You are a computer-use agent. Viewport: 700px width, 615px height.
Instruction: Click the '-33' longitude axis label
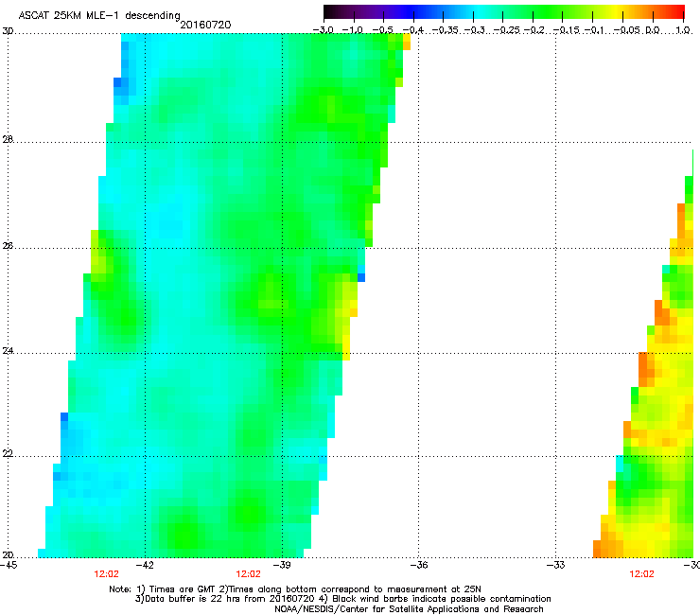(556, 565)
